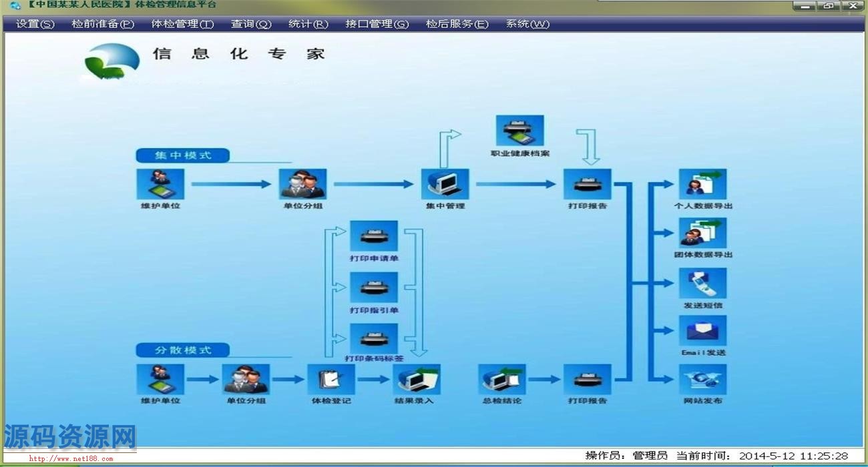The image size is (868, 467).
Task: Click 打印报告 icon in 集中模式 row
Action: pyautogui.click(x=588, y=184)
